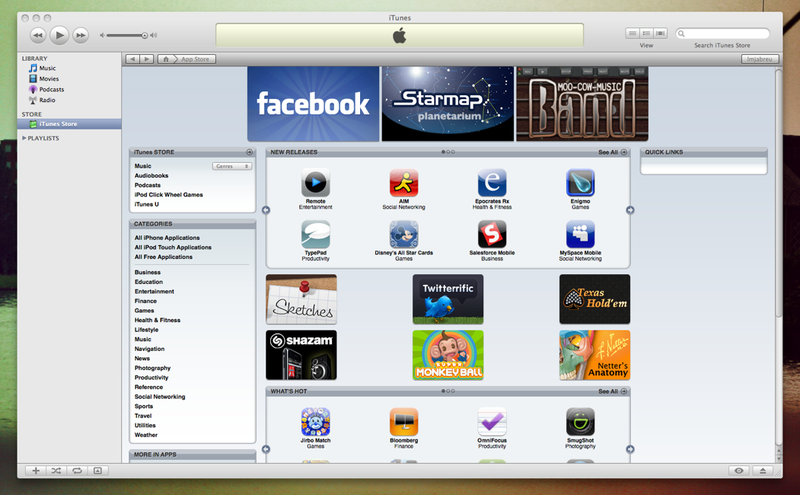Viewport: 800px width, 495px height.
Task: Open the Enigmo game icon
Action: coord(580,183)
